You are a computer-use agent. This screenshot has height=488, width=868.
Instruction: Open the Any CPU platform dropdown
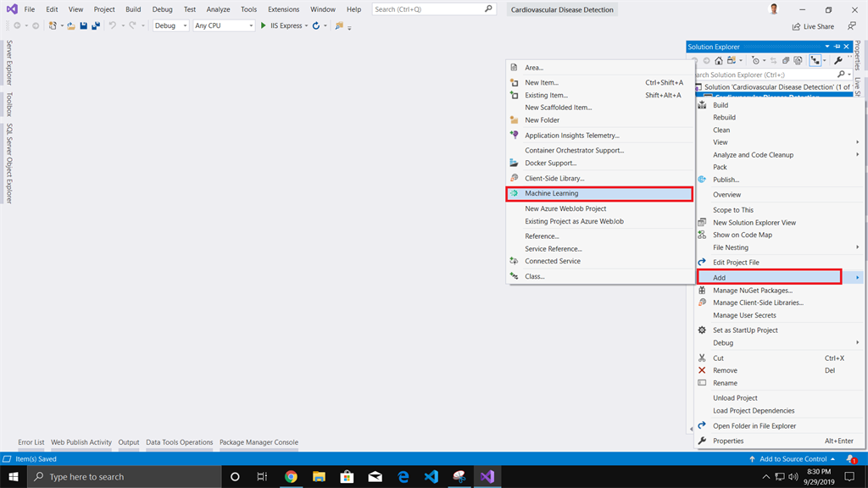coord(224,25)
